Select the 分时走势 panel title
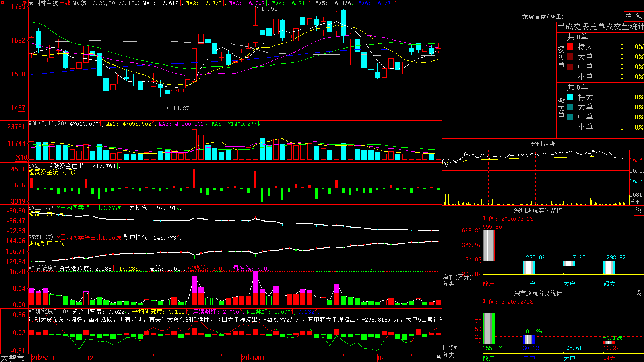 tap(543, 144)
